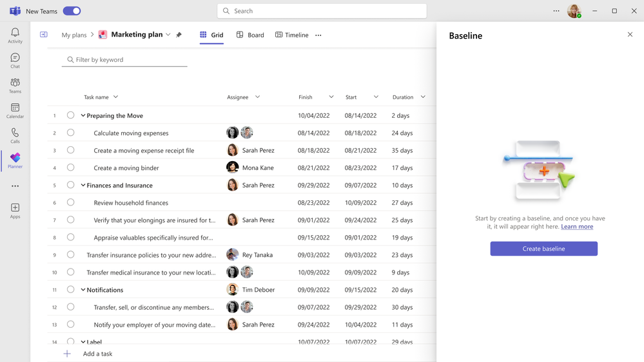Click the Filter by keyword field

tap(124, 59)
